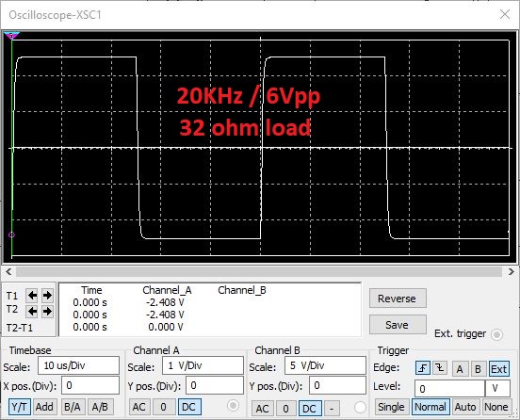
Task: Move cursor T2 left with arrow
Action: point(32,312)
